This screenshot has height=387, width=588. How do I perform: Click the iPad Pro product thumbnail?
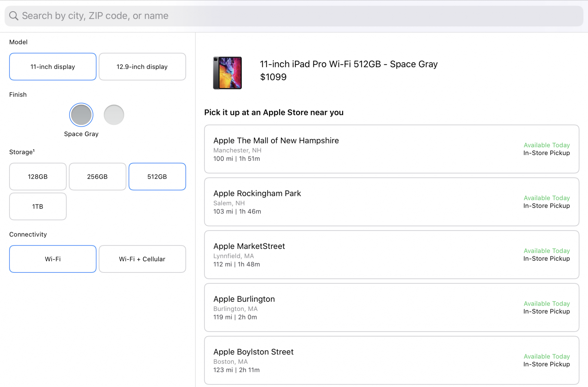click(x=227, y=73)
